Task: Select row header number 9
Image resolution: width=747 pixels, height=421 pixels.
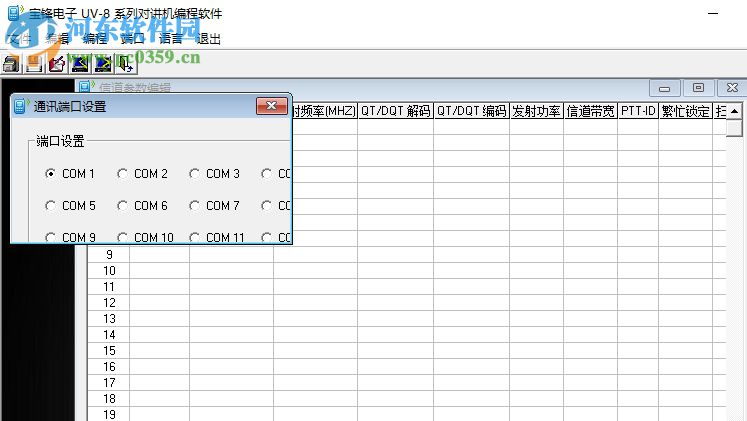Action: click(109, 255)
